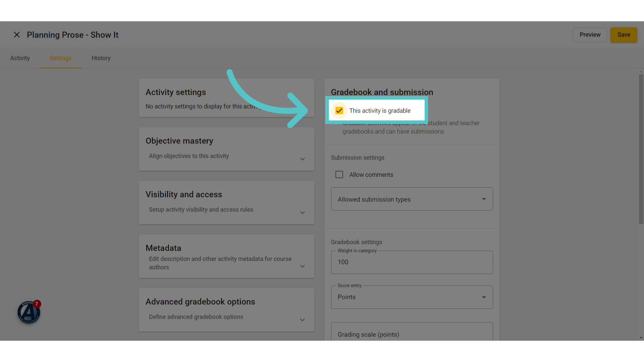Image resolution: width=644 pixels, height=362 pixels.
Task: Click the Preview button
Action: 590,35
